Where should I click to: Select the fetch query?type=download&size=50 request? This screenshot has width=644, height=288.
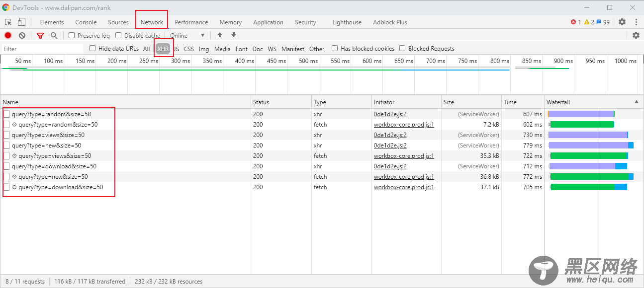point(61,187)
